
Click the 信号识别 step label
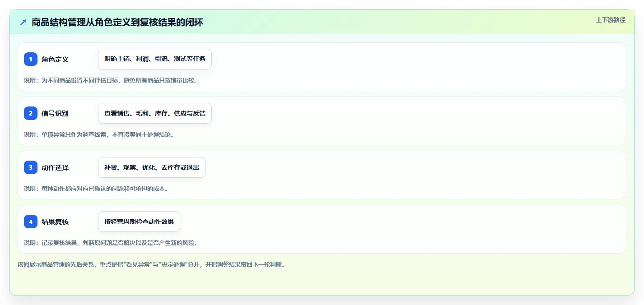pos(55,113)
